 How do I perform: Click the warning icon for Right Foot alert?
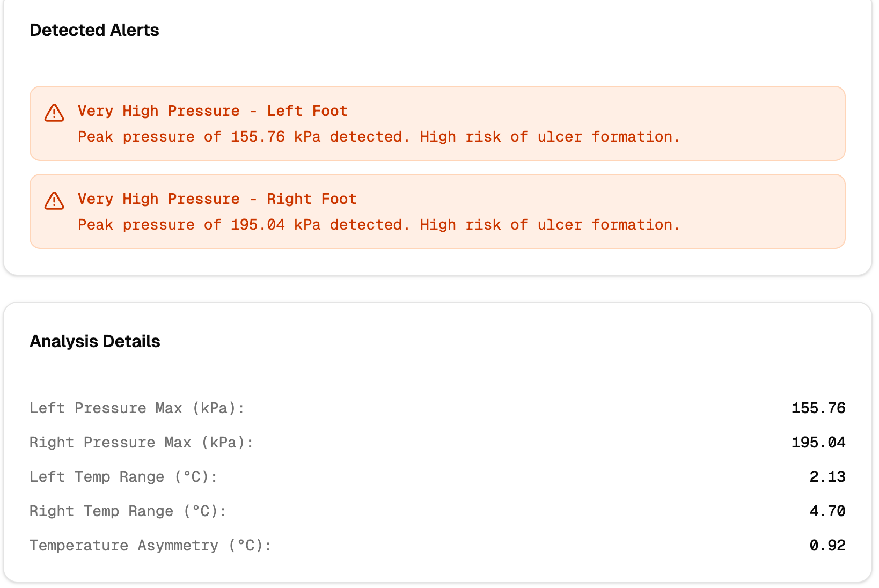tap(54, 201)
